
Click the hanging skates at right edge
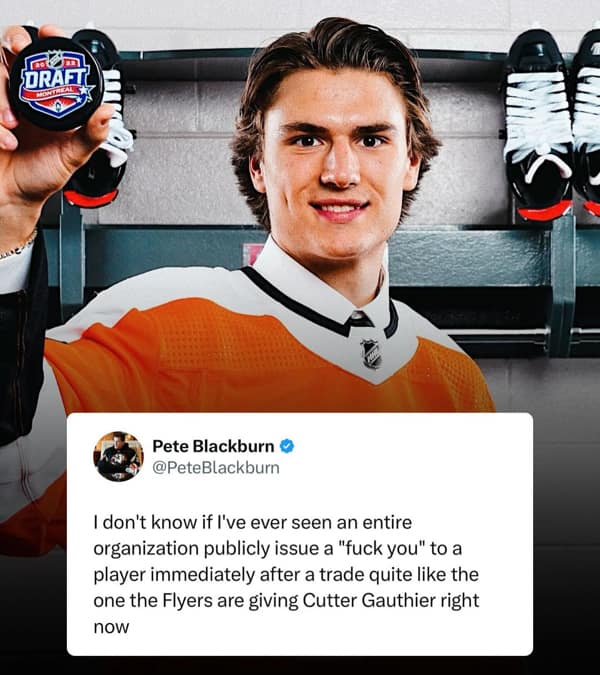click(x=552, y=125)
